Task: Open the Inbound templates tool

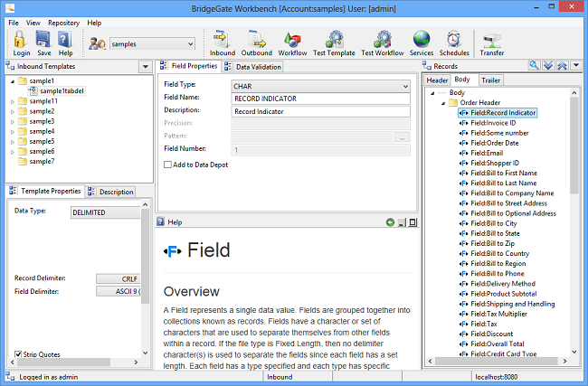Action: click(x=222, y=42)
